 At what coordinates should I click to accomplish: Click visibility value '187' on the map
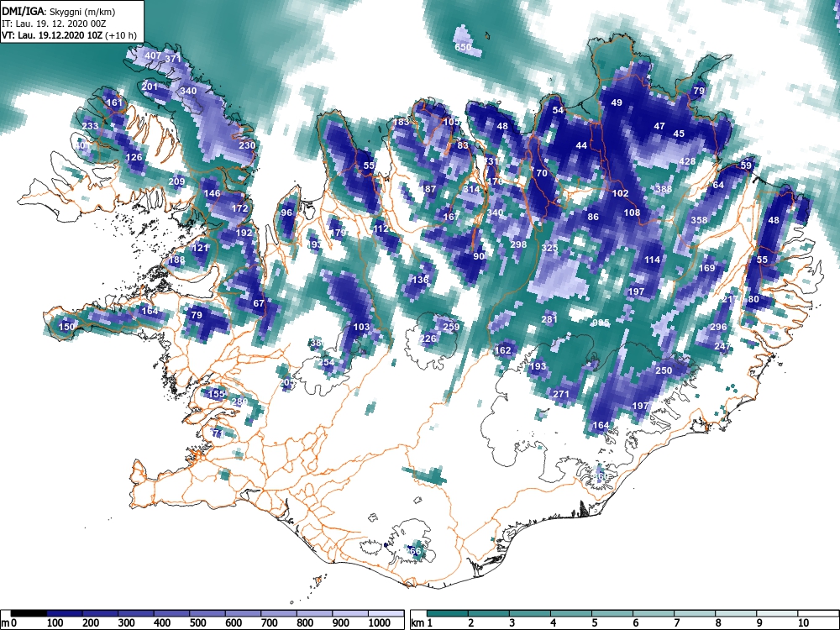tap(428, 188)
